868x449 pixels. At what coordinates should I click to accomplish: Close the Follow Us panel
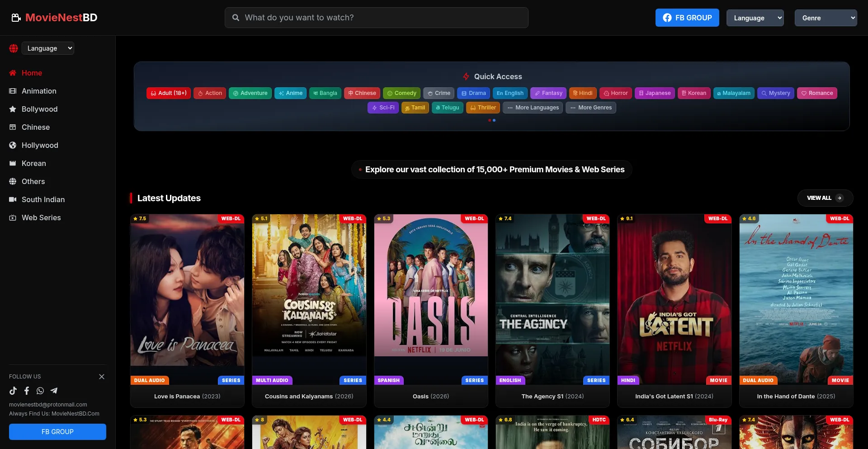(x=102, y=377)
